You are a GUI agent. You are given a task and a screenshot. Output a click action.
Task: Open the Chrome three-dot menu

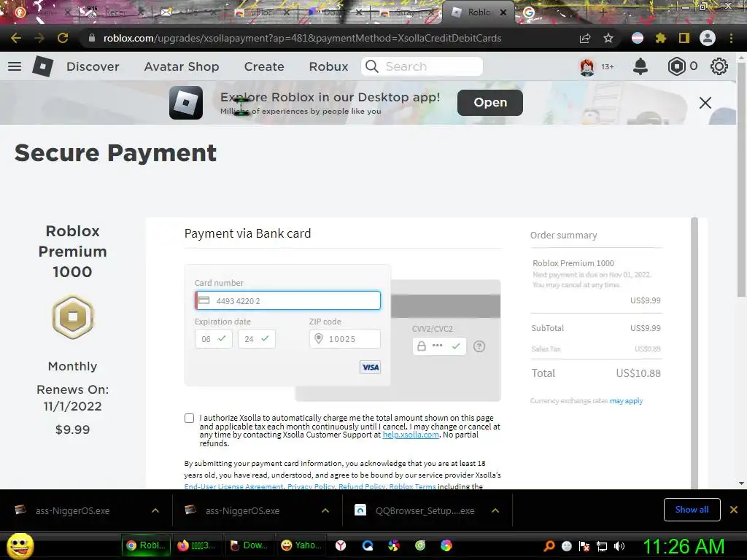coord(731,38)
